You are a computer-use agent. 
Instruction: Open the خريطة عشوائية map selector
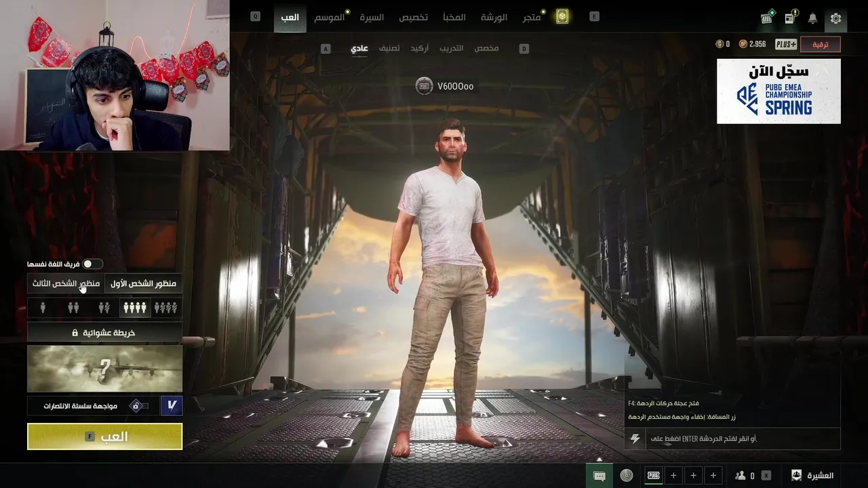coord(104,333)
